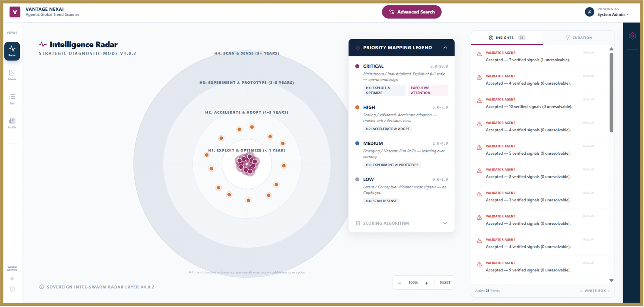Click the swarm activity shield icon

pyautogui.click(x=12, y=289)
